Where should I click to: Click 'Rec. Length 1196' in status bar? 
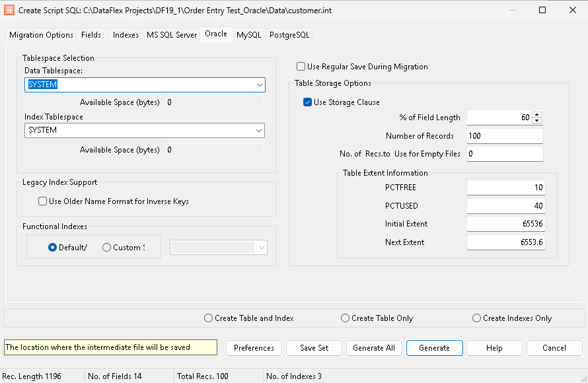[32, 376]
